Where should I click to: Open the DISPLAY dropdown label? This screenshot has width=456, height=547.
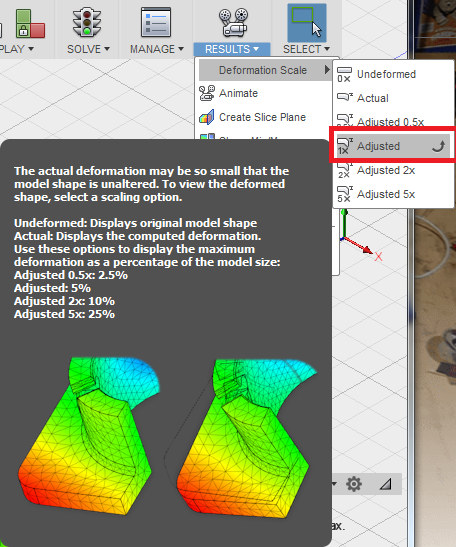16,49
